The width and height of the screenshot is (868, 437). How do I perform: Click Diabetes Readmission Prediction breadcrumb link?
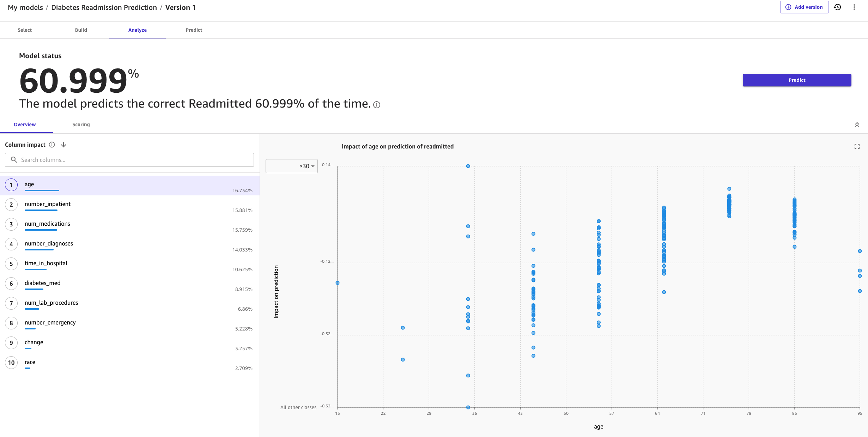[x=104, y=7]
